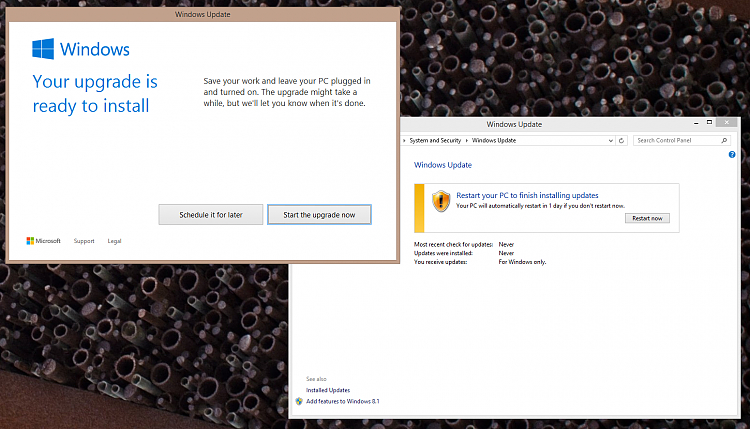Maximize the Control Panel Windows Update window
750x429 pixels.
709,122
